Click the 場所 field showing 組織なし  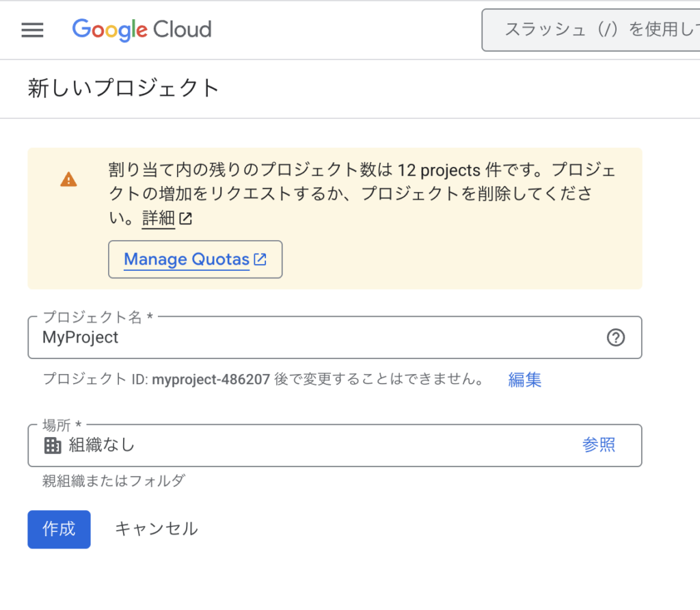pos(308,446)
